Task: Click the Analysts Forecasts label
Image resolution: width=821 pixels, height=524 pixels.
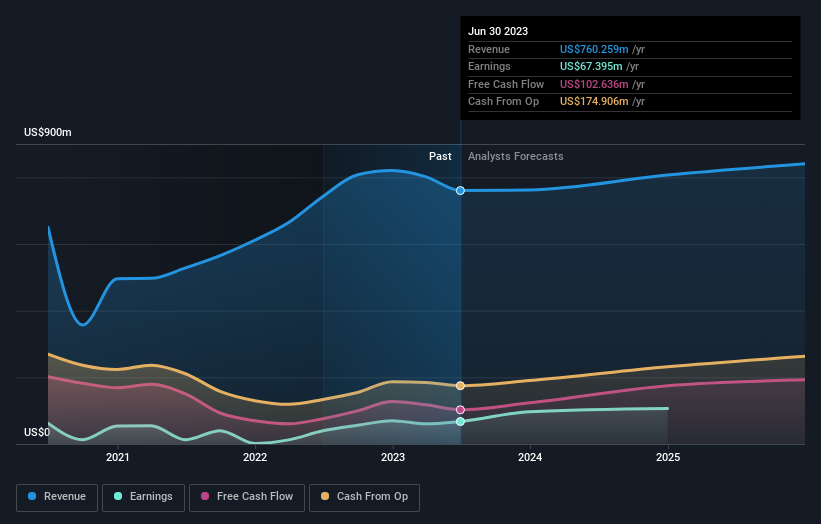Action: point(516,157)
